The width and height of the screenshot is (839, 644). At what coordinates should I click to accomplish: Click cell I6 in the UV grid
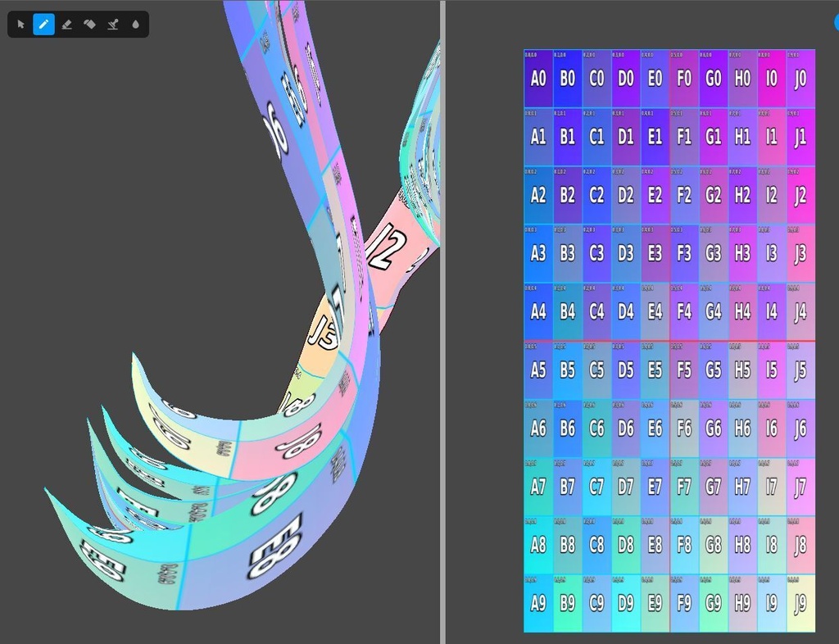click(771, 429)
